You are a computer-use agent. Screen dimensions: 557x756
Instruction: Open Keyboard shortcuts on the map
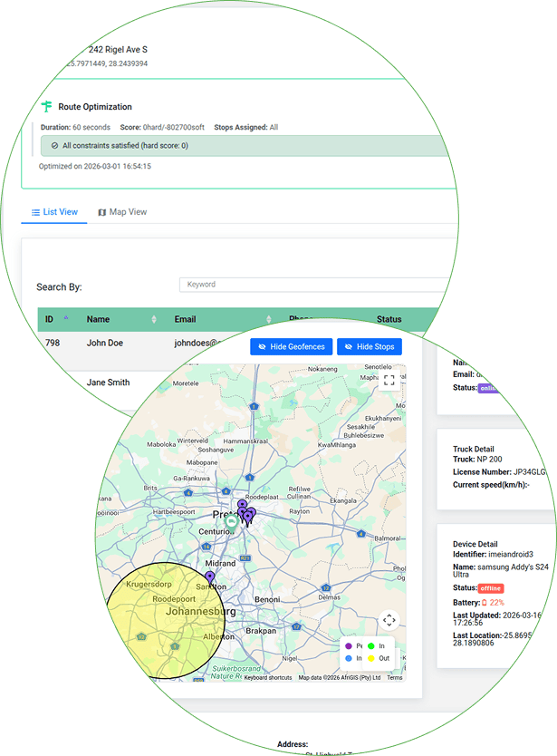click(268, 677)
